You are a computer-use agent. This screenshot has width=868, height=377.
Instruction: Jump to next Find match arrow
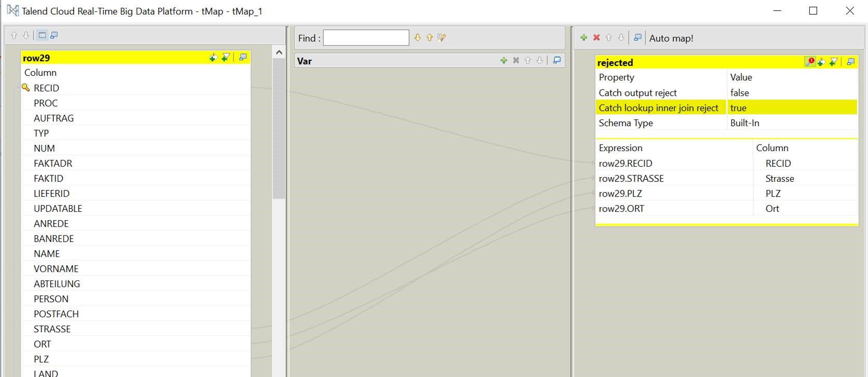pyautogui.click(x=417, y=38)
